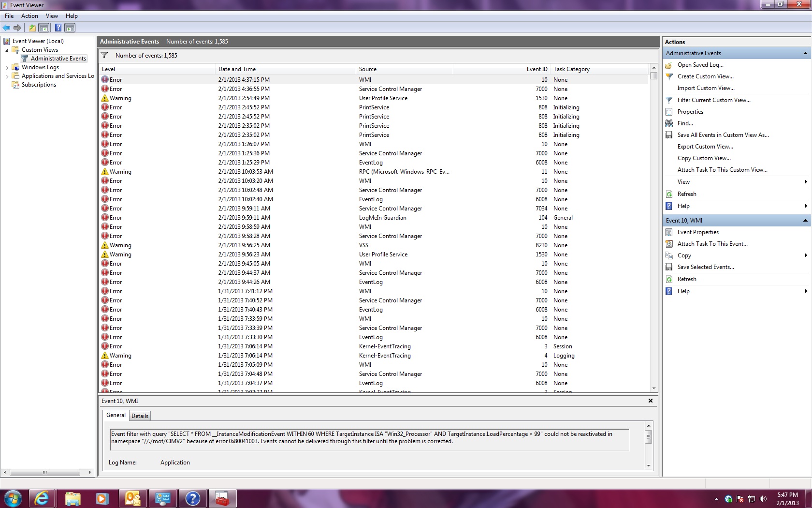Click Refresh under Event 10, WMI actions
This screenshot has width=812, height=508.
tap(687, 279)
